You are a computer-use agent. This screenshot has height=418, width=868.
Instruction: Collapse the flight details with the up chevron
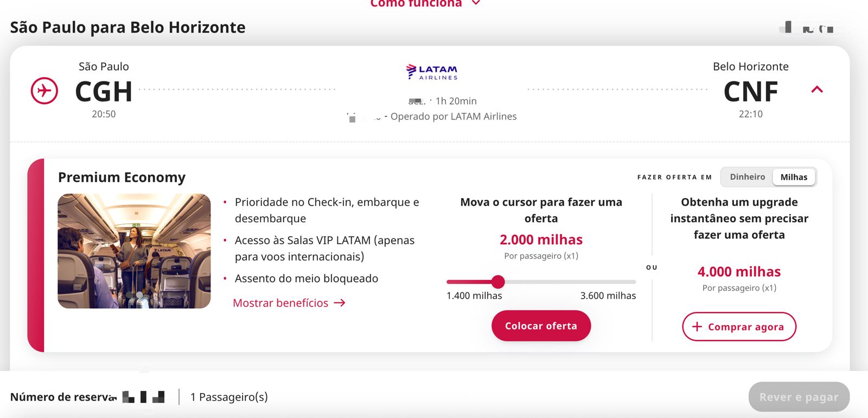817,90
